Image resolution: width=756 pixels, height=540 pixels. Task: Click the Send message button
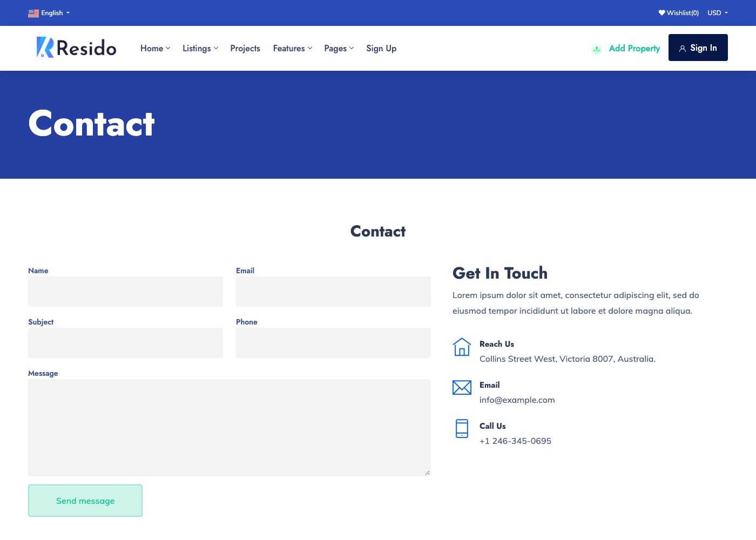tap(85, 501)
